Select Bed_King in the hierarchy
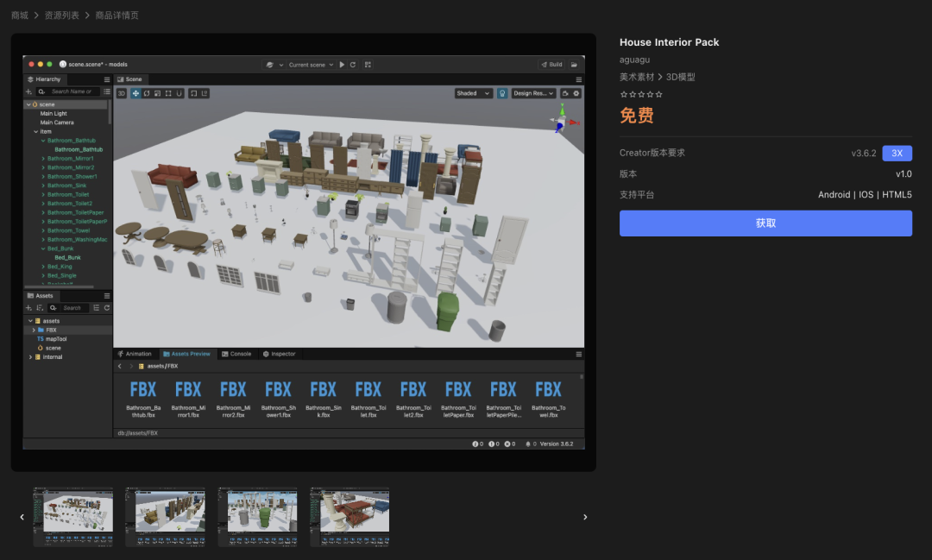The width and height of the screenshot is (932, 560). (60, 267)
